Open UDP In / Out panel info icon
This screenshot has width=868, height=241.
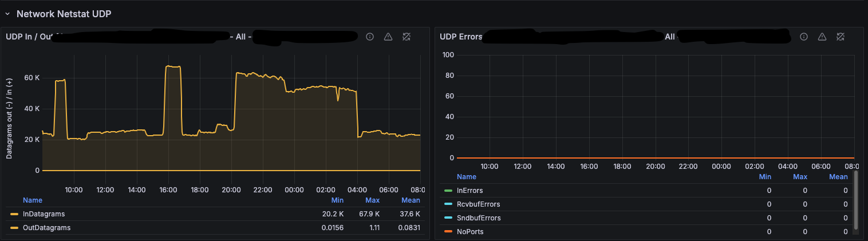coord(370,37)
